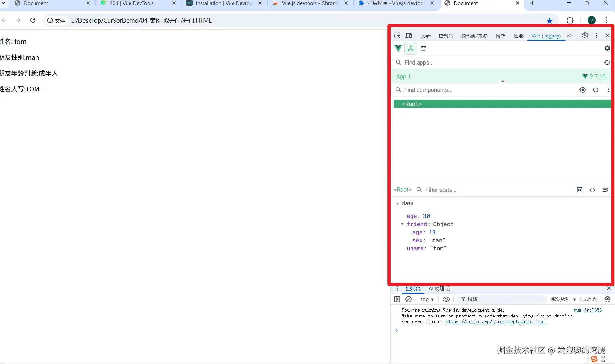Toggle the device toolbar icon
615x364 pixels.
pos(409,36)
